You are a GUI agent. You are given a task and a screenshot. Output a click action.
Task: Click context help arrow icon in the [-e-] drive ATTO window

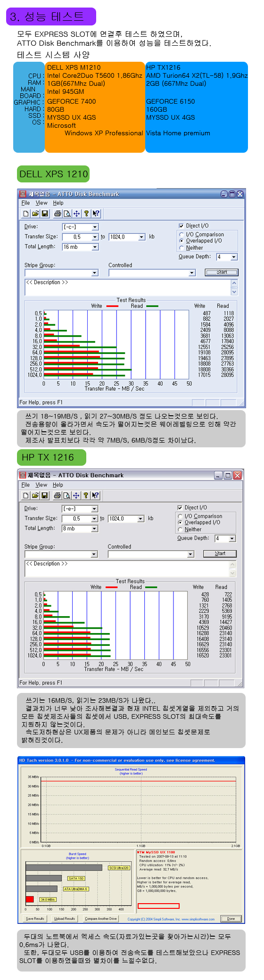[95, 495]
